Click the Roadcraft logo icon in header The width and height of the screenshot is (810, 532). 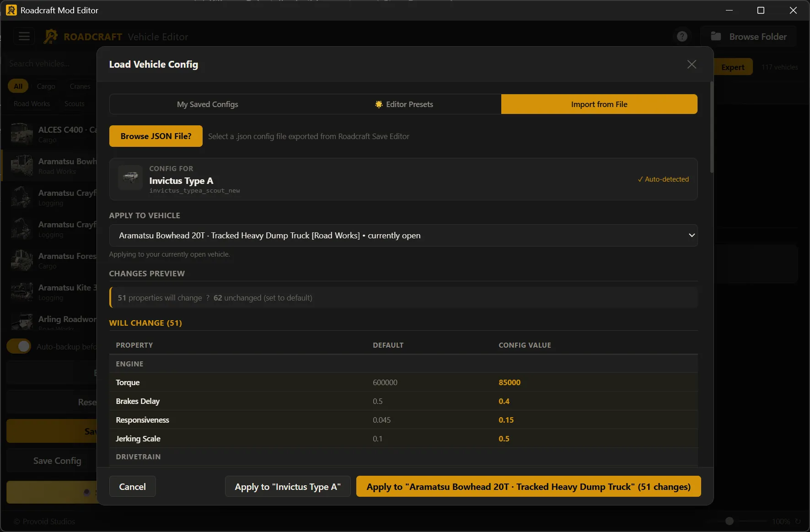pos(50,37)
